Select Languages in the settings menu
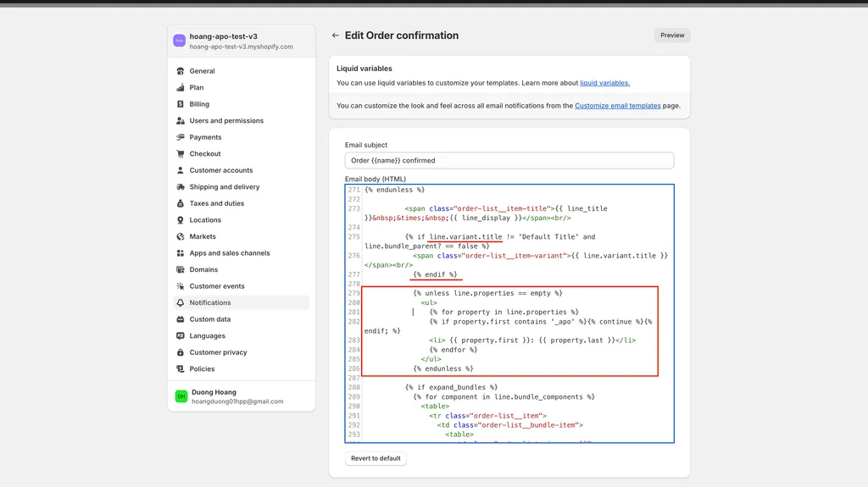This screenshot has height=487, width=868. tap(207, 336)
